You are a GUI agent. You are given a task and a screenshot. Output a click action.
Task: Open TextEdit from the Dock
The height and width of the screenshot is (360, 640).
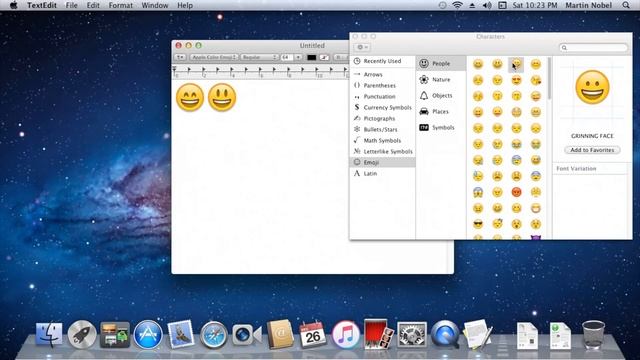tap(478, 335)
